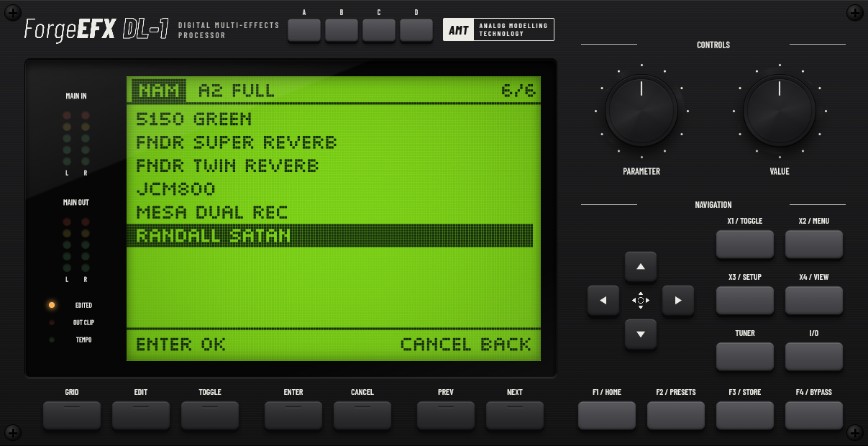Click the right arrow navigation button
Viewport: 868px width, 446px height.
tap(678, 301)
